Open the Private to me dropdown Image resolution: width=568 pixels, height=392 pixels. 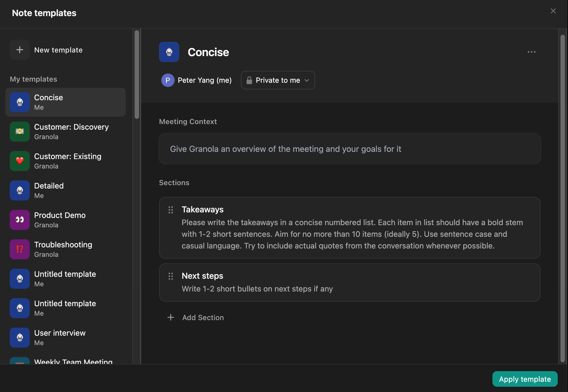pos(278,80)
